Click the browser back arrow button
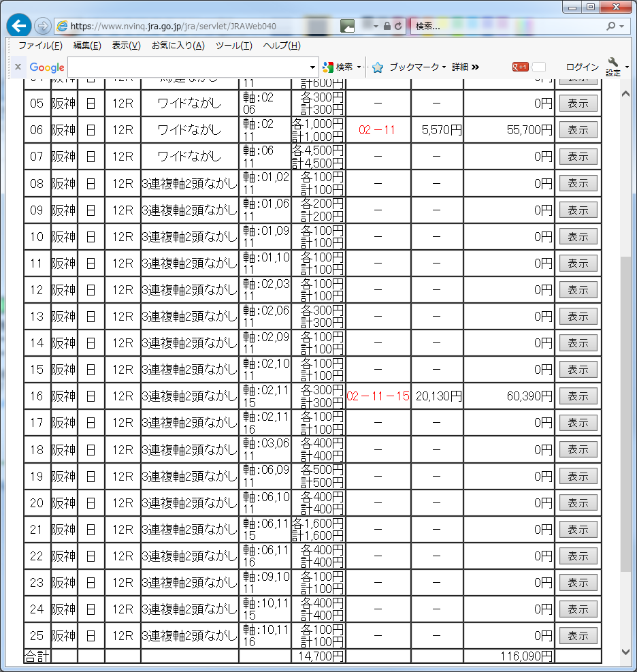The image size is (637, 672). pyautogui.click(x=19, y=26)
